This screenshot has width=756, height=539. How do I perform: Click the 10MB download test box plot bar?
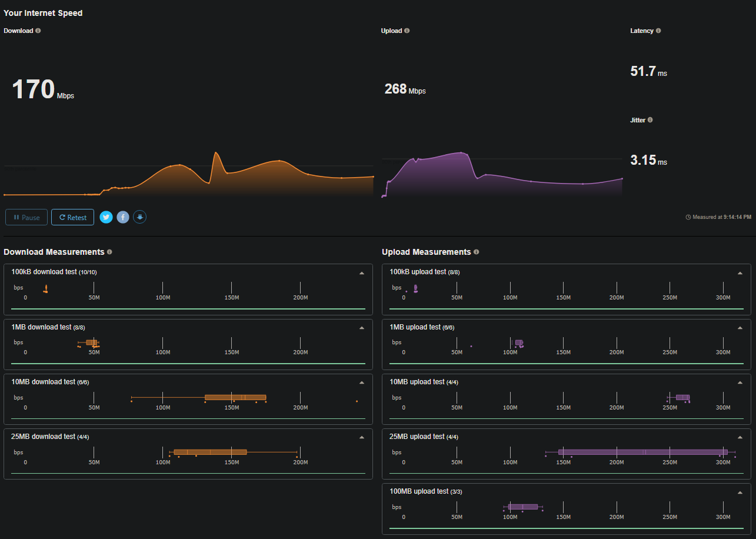click(x=235, y=397)
